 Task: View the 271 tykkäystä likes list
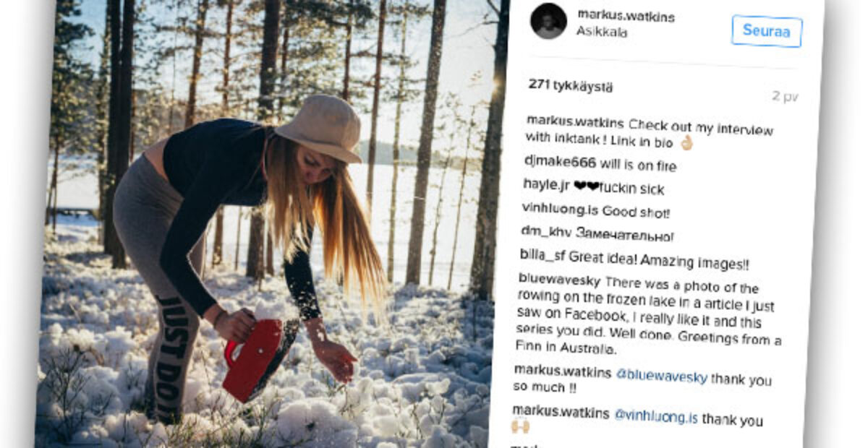click(x=571, y=85)
